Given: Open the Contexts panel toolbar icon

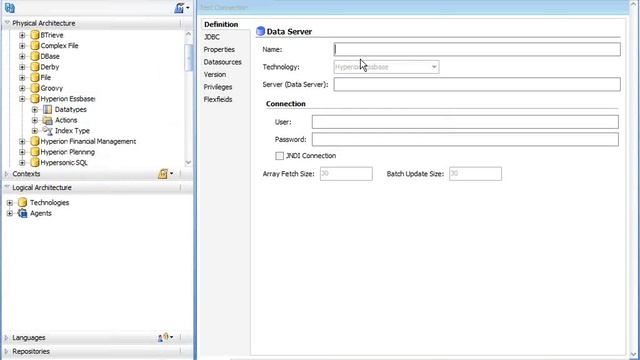Looking at the screenshot, I should (165, 174).
